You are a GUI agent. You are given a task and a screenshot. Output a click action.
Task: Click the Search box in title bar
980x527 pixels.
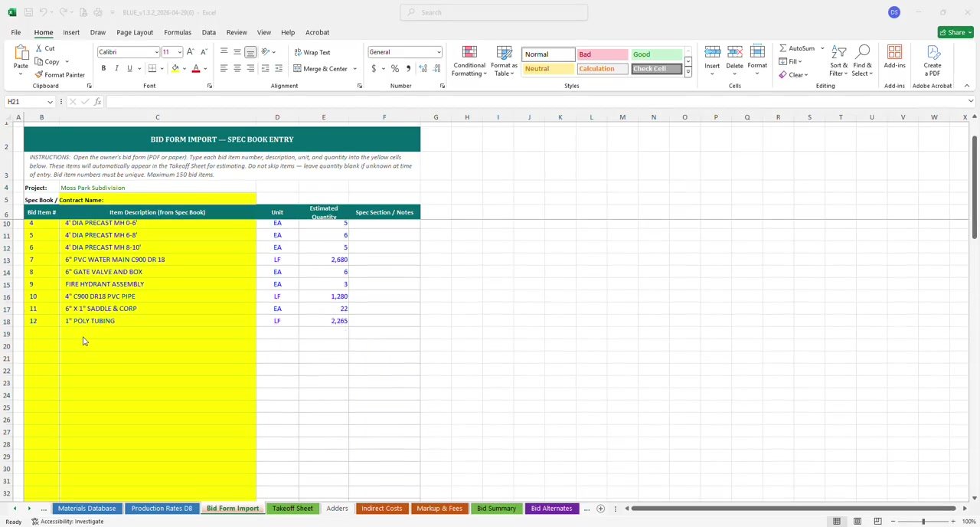pos(494,12)
